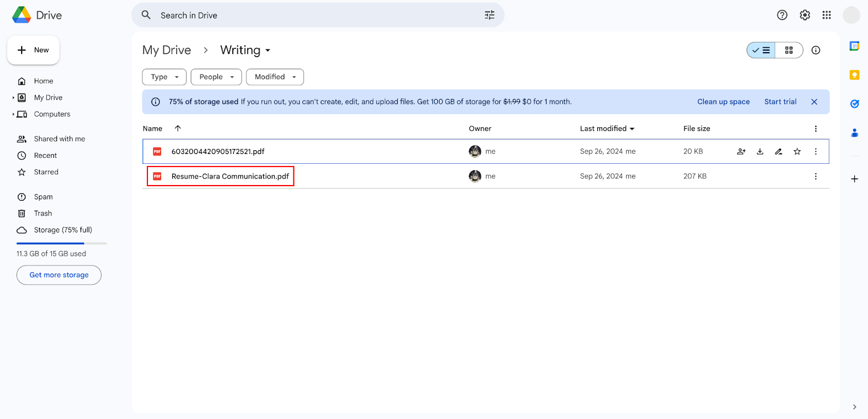Expand the Writing folder dropdown menu
Viewport: 868px width, 419px height.
268,51
